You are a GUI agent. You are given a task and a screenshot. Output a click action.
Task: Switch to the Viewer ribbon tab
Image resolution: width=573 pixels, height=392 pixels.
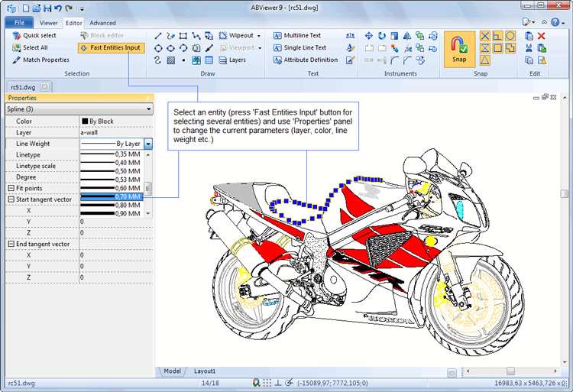(48, 23)
